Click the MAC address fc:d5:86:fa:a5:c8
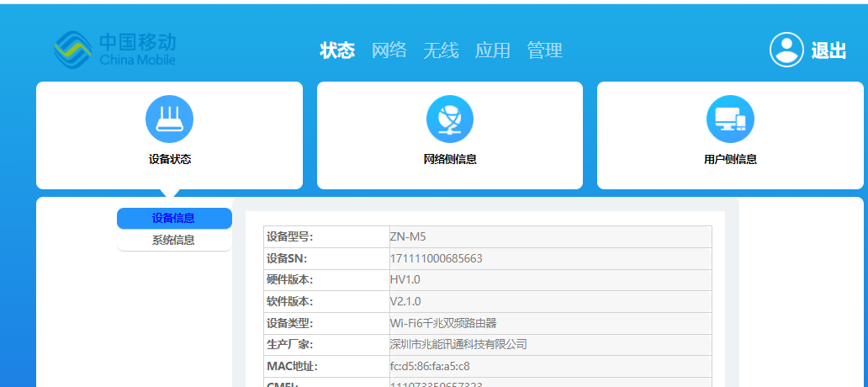The width and height of the screenshot is (868, 387). (x=430, y=367)
